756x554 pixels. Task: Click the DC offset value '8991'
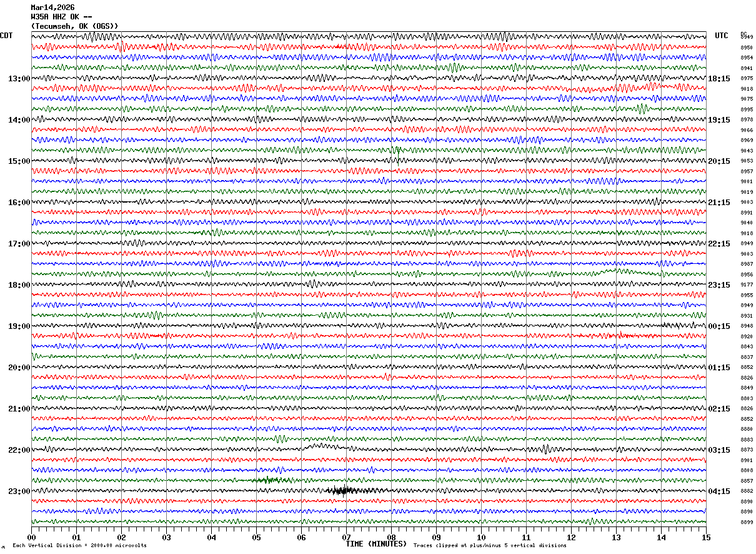pos(747,213)
